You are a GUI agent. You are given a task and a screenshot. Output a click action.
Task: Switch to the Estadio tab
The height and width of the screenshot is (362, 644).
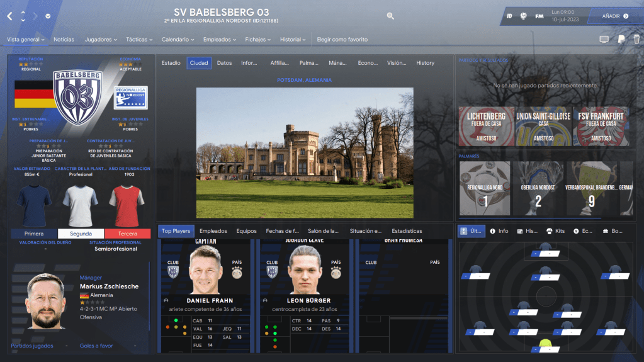pos(171,63)
